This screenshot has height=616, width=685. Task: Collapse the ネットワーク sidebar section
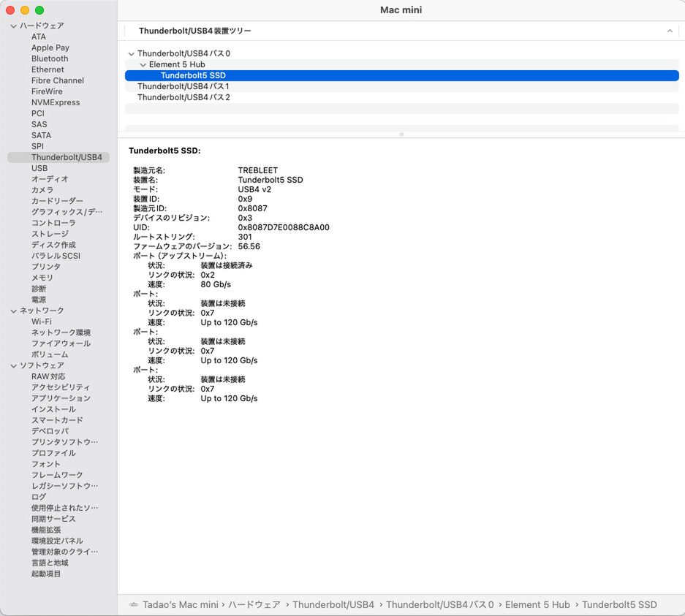pos(13,311)
